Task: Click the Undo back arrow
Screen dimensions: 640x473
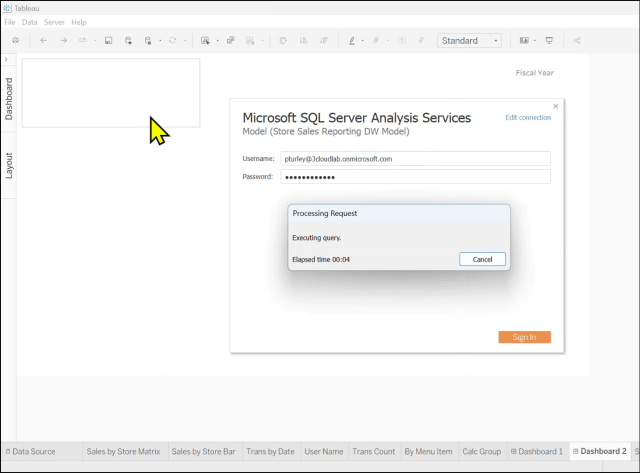Action: [x=43, y=40]
